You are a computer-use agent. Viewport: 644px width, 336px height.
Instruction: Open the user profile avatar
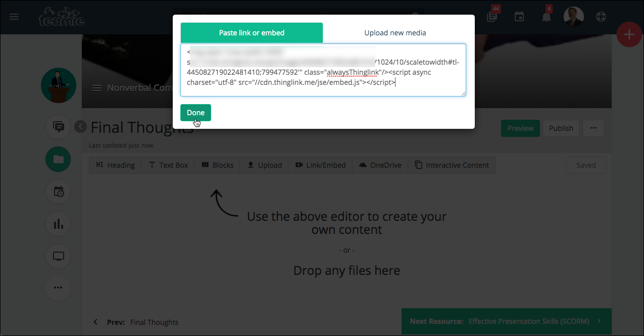pyautogui.click(x=574, y=17)
